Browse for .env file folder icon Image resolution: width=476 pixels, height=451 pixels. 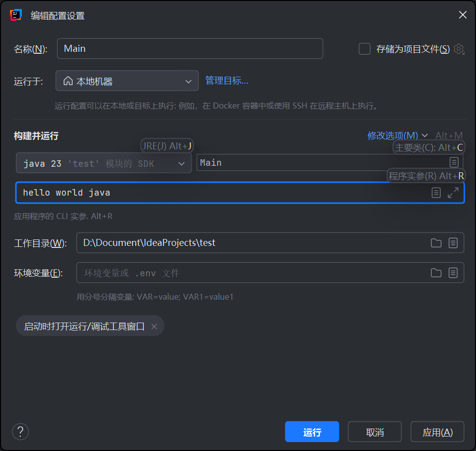(436, 273)
